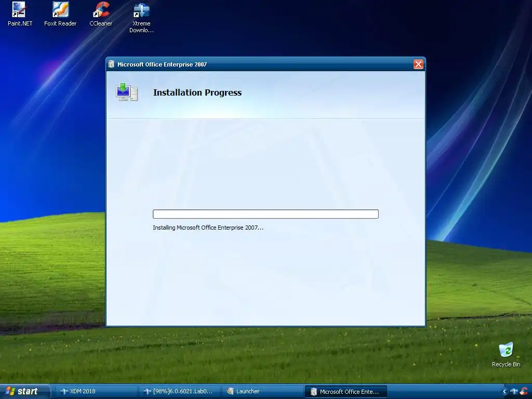Click the installation progress bar
The height and width of the screenshot is (399, 532).
[x=265, y=214]
